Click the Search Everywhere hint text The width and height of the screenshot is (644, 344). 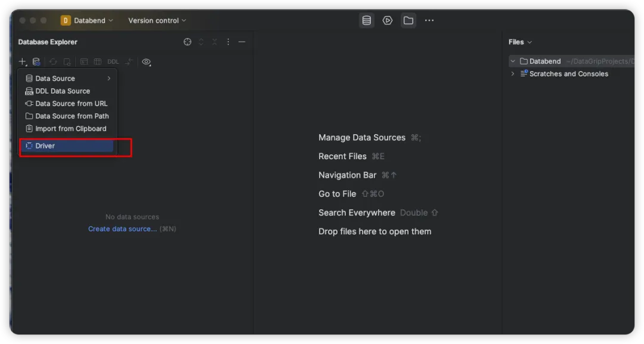[x=357, y=213]
